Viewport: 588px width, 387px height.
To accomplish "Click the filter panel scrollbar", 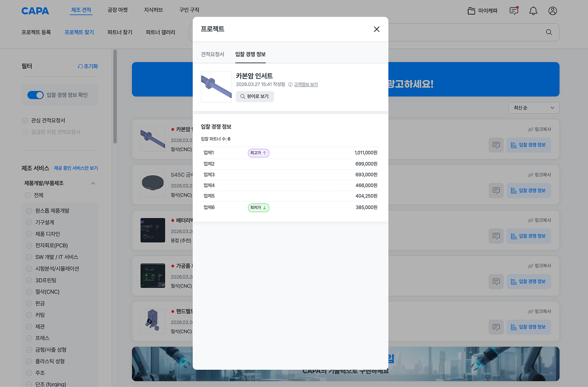I will pyautogui.click(x=115, y=97).
